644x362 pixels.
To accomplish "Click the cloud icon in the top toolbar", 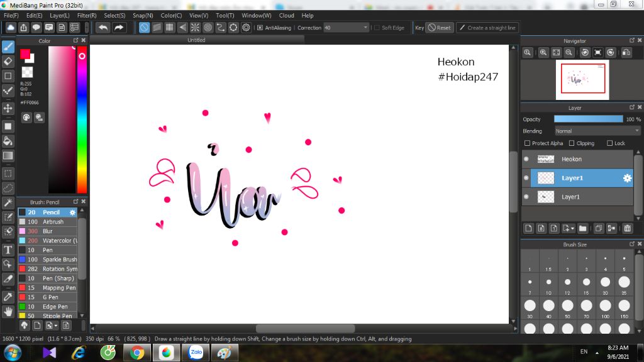I will point(11,28).
